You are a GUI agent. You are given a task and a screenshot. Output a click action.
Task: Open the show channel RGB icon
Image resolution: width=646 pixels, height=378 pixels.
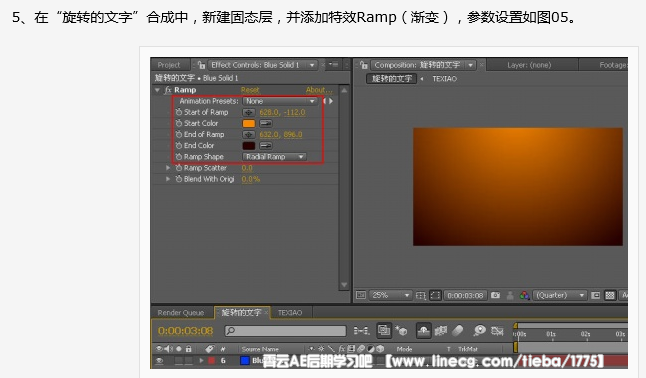524,295
